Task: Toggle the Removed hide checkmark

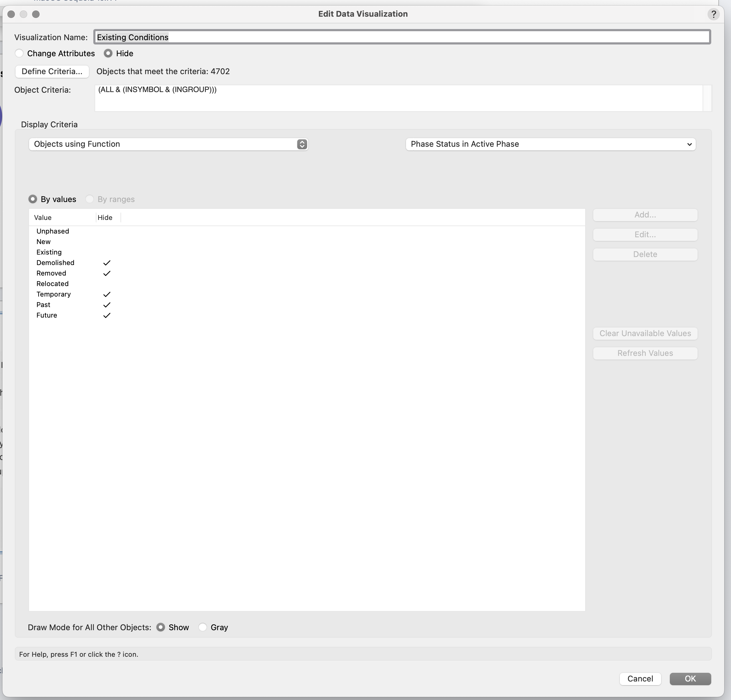Action: [107, 273]
